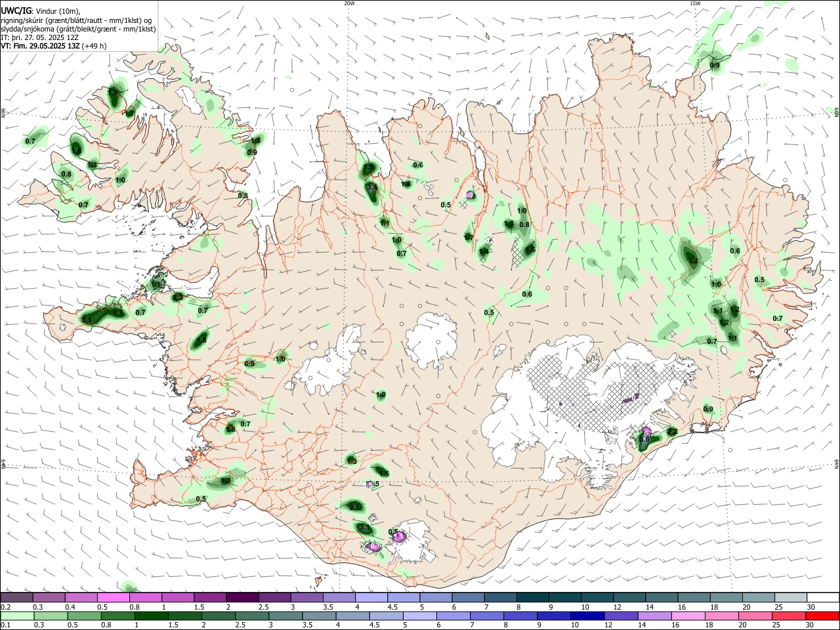The height and width of the screenshot is (630, 840).
Task: Pick the blue 8 rain legend swatch
Action: click(520, 616)
